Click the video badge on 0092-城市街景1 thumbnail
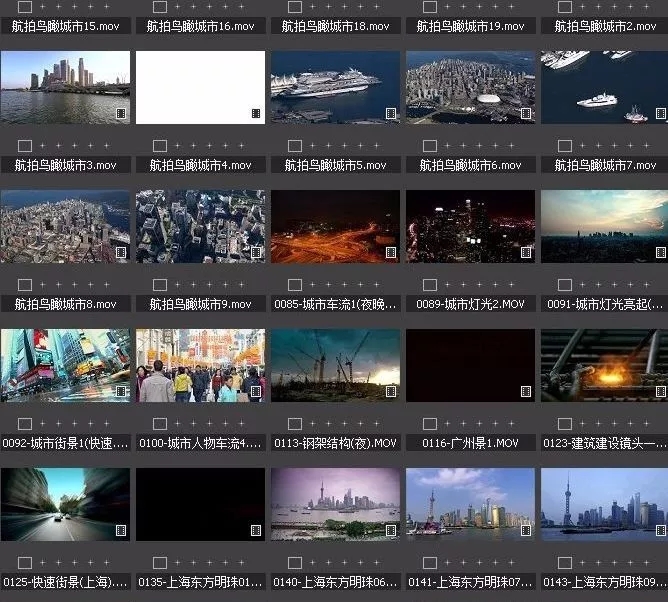Viewport: 668px width, 602px height. click(121, 391)
